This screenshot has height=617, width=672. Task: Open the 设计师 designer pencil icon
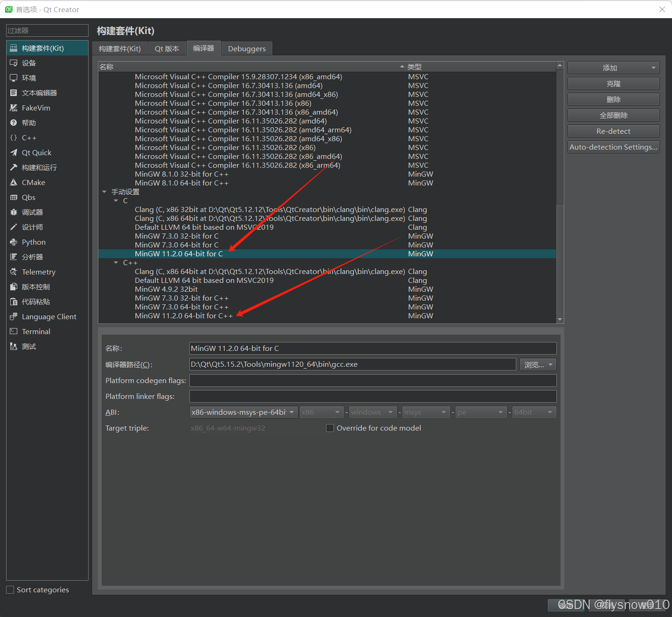[x=14, y=227]
